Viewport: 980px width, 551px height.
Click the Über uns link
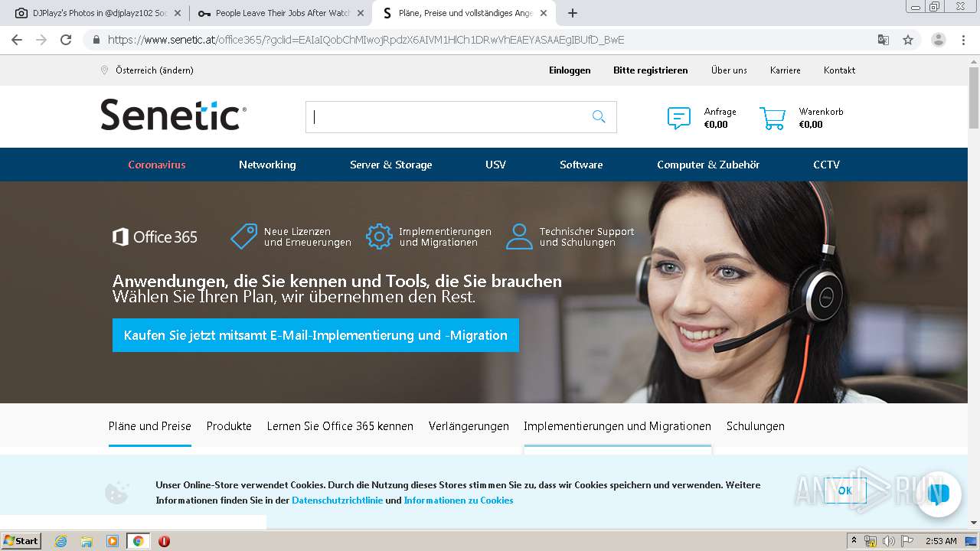pos(729,70)
